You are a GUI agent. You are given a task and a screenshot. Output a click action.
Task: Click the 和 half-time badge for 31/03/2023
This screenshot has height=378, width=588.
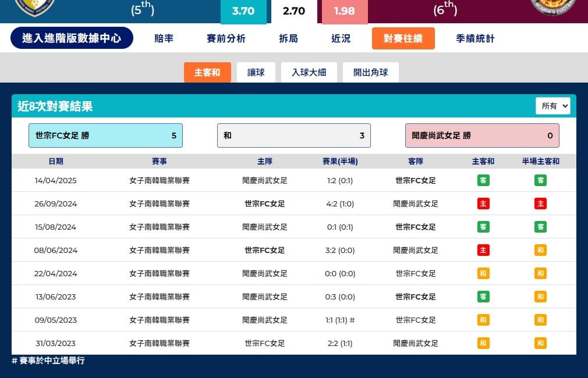pos(540,343)
